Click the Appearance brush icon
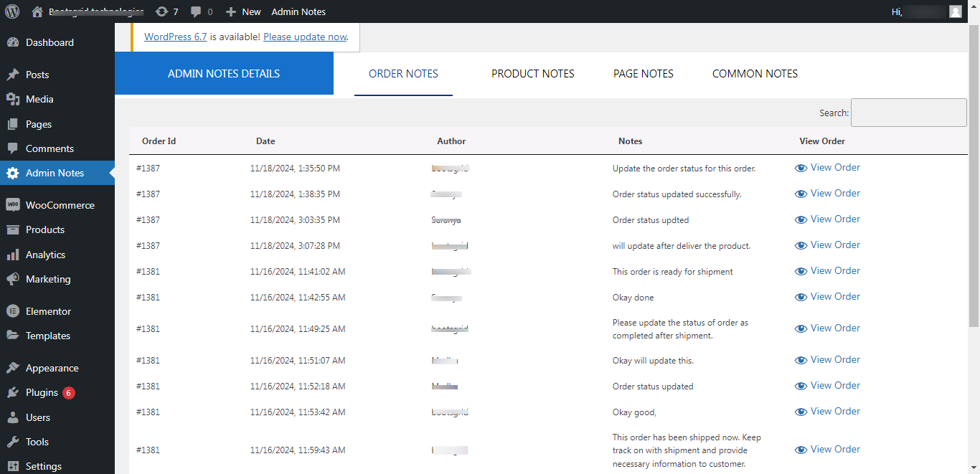 coord(13,368)
